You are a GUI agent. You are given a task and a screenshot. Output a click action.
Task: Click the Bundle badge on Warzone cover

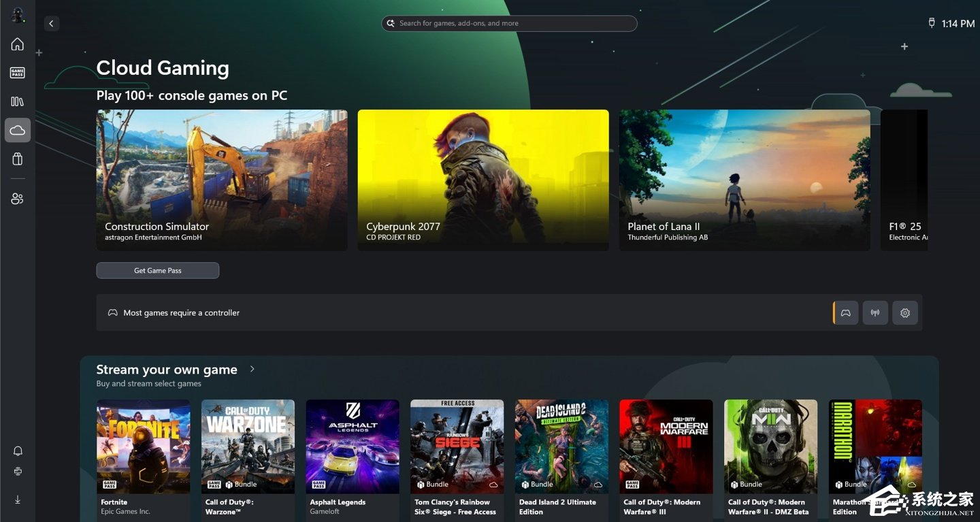(x=241, y=485)
